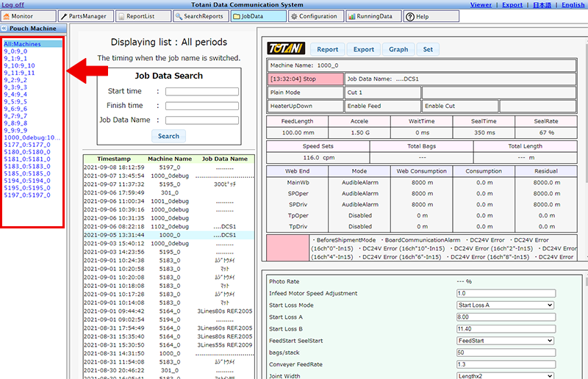The width and height of the screenshot is (588, 379).
Task: Open the RunningData tab
Action: (374, 15)
